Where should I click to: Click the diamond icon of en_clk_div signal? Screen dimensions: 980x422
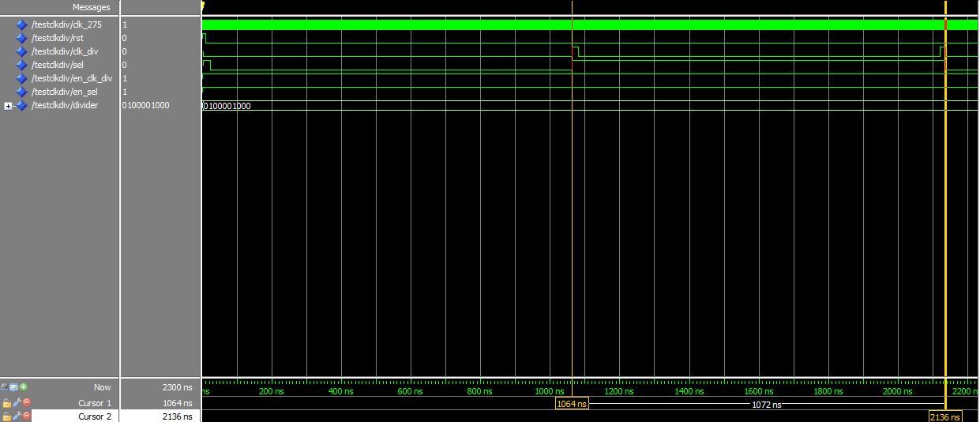22,78
